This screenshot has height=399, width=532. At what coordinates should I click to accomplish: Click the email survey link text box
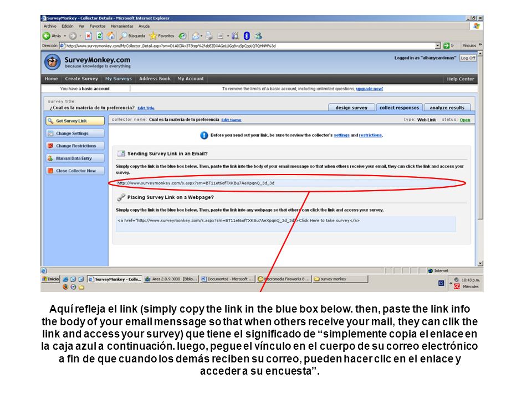[x=286, y=183]
